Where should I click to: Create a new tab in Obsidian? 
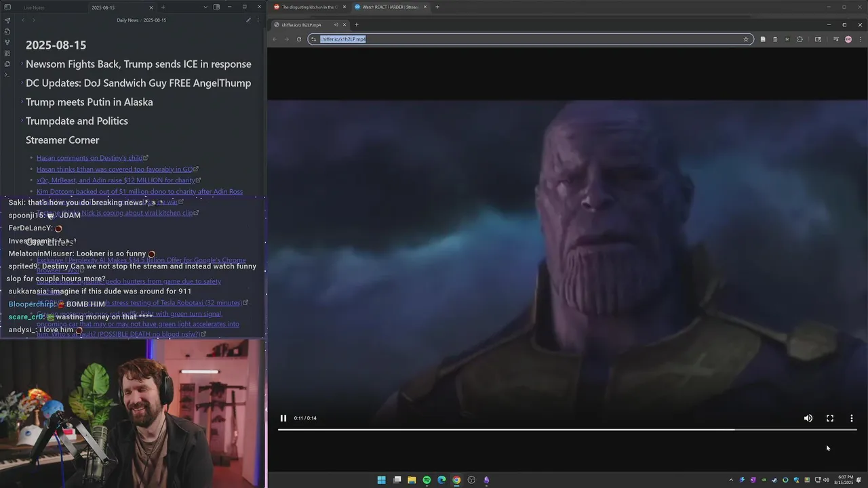point(163,7)
